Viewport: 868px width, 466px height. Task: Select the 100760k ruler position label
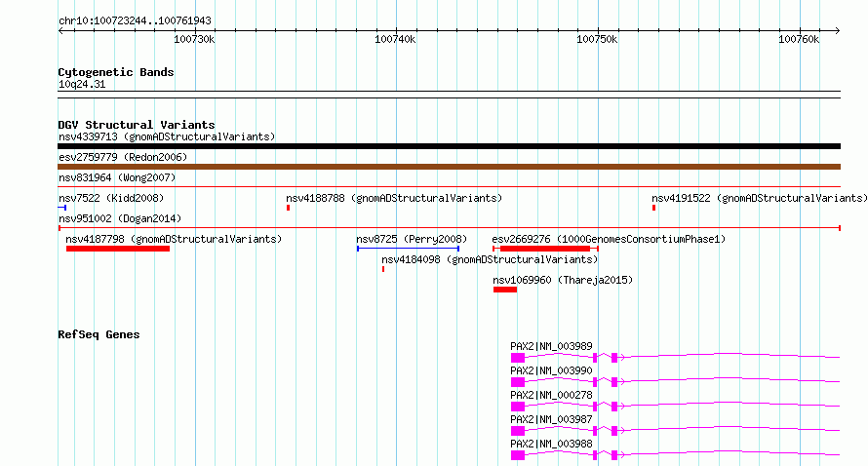click(799, 40)
